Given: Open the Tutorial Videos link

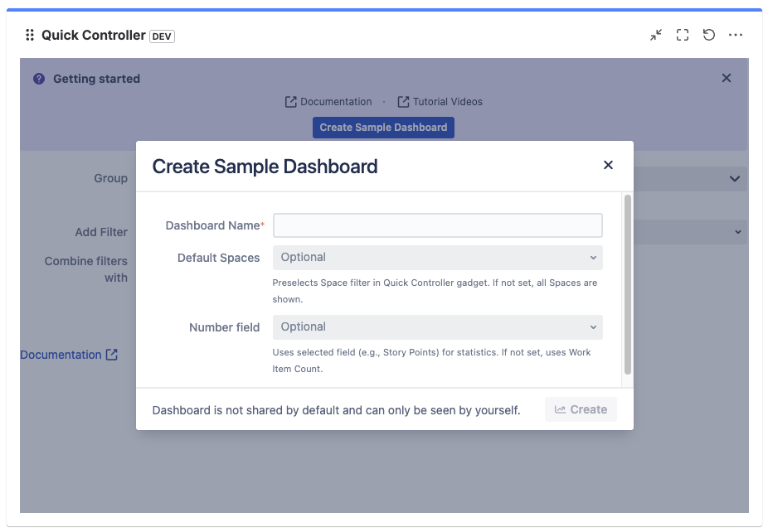Looking at the screenshot, I should tap(447, 101).
